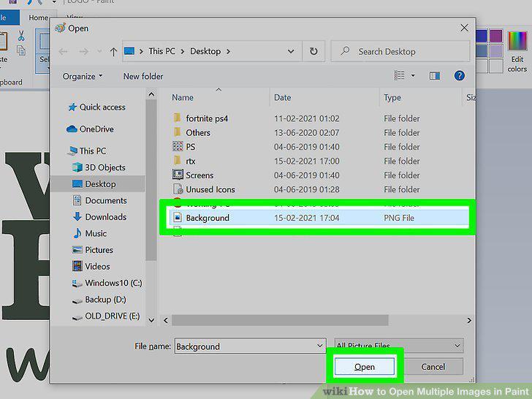The width and height of the screenshot is (532, 399).
Task: Click the Search Desktop field
Action: pyautogui.click(x=400, y=51)
